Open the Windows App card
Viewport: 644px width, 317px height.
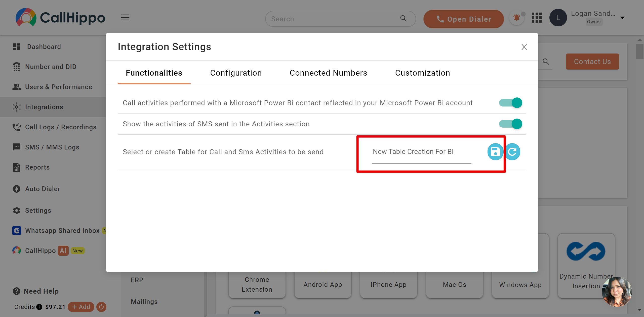(520, 284)
